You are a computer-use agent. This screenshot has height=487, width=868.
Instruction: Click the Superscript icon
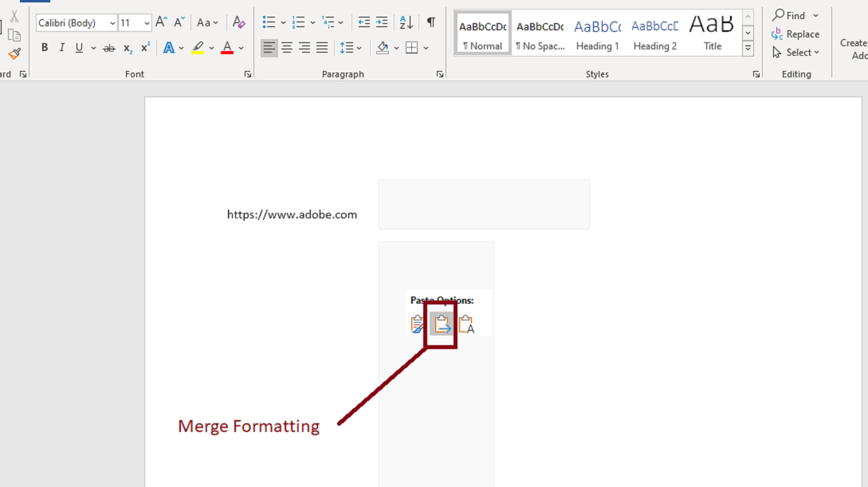click(145, 47)
